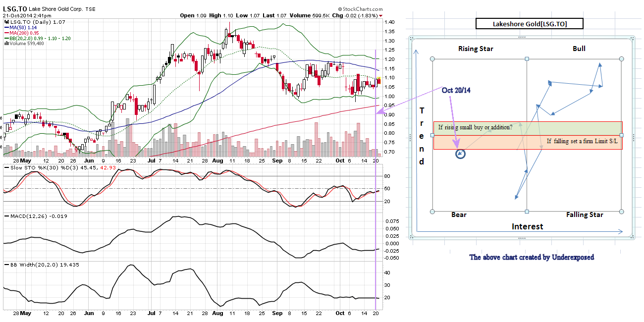Select the bottom-left circular handle near Bear

tap(432, 212)
